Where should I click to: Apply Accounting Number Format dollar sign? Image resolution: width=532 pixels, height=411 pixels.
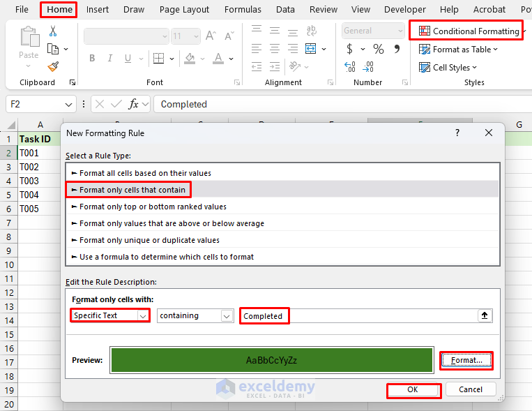(349, 49)
